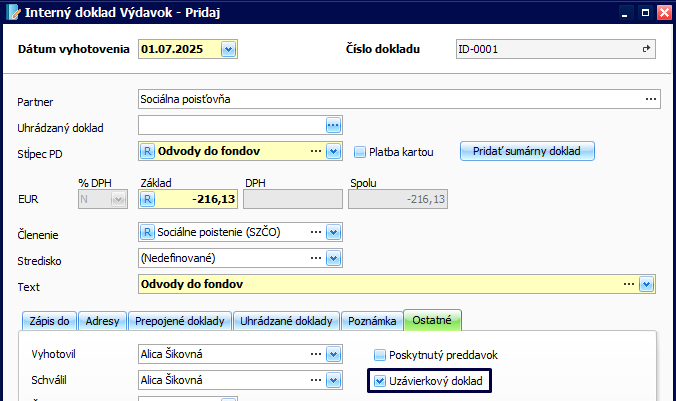Screen dimensions: 676x401
Task: Check the Poskytnutý preddavok checkbox
Action: pyautogui.click(x=380, y=355)
